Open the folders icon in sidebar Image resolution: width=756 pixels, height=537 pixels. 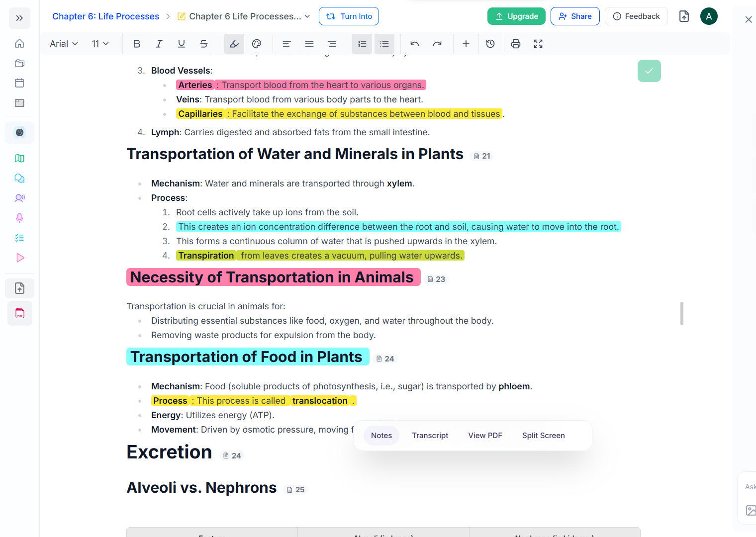click(19, 63)
